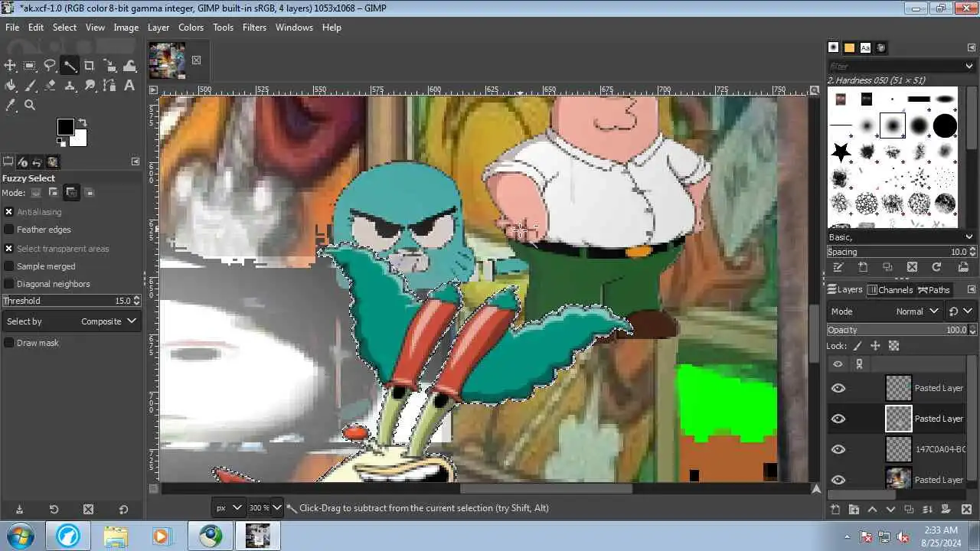
Task: Select the Paintbrush tool
Action: [30, 86]
